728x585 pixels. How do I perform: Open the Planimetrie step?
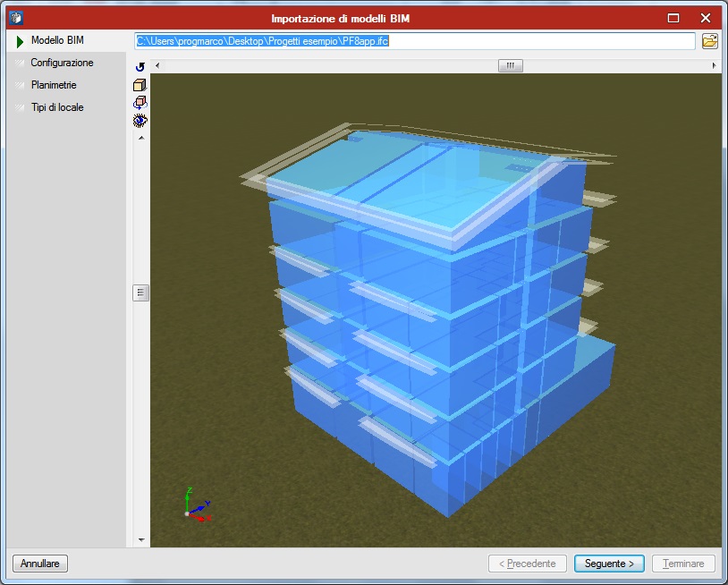(x=54, y=85)
